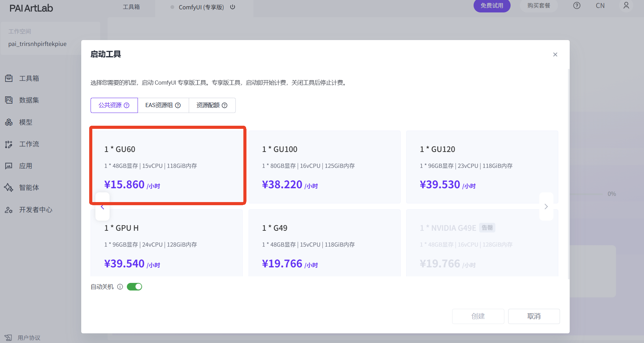Open 智能体 in the sidebar menu
644x343 pixels.
(29, 188)
